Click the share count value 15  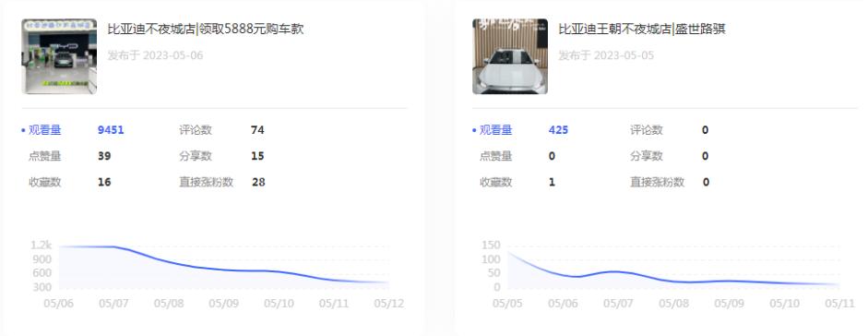pos(257,156)
